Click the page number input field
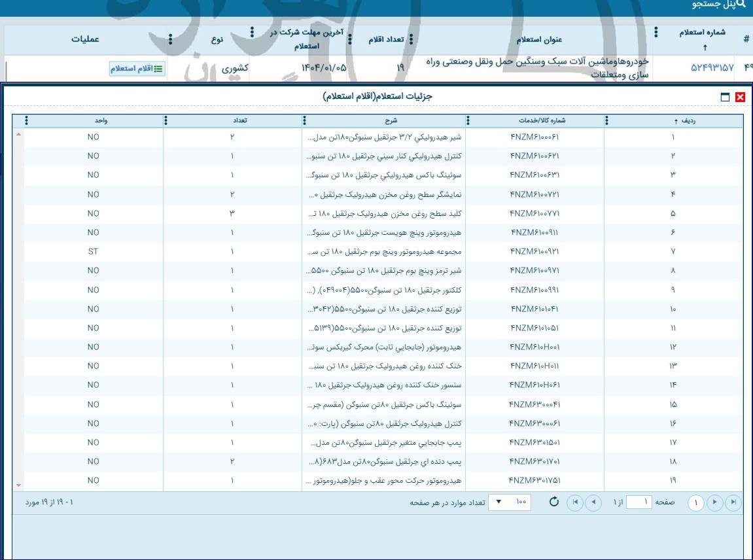 tap(639, 502)
